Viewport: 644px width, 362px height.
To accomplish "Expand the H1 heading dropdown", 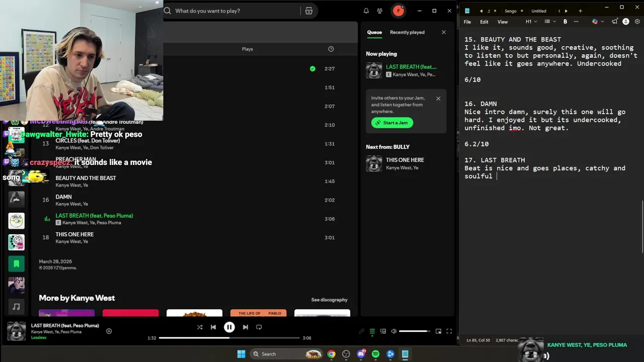I will coord(531,22).
